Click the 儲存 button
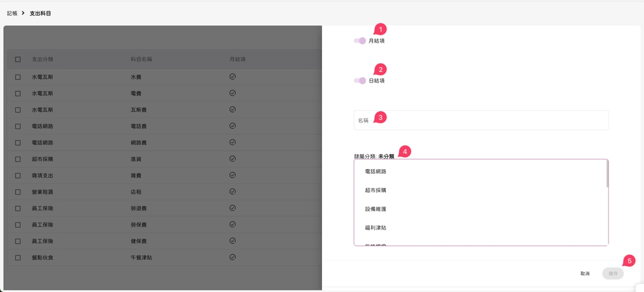The width and height of the screenshot is (644, 292). (x=613, y=274)
